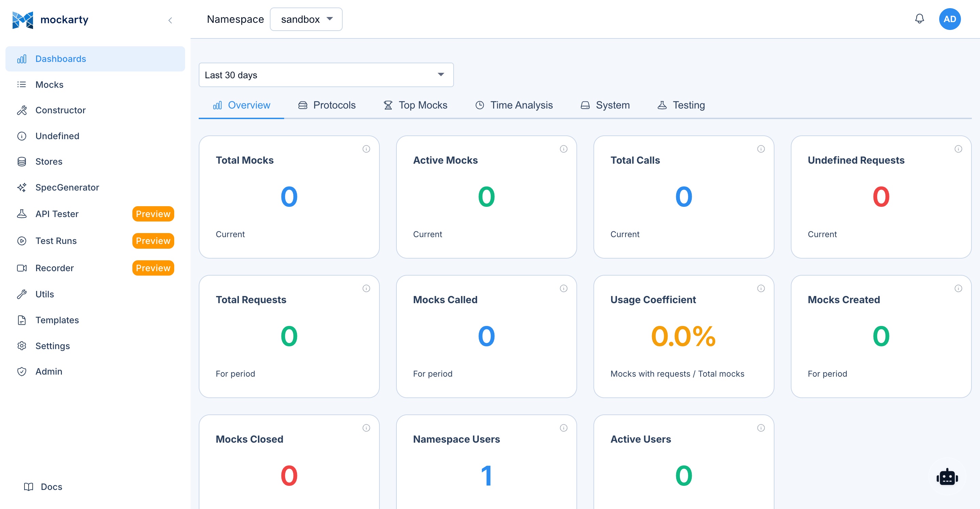The height and width of the screenshot is (509, 980).
Task: Show info for Active Mocks card
Action: click(x=563, y=149)
